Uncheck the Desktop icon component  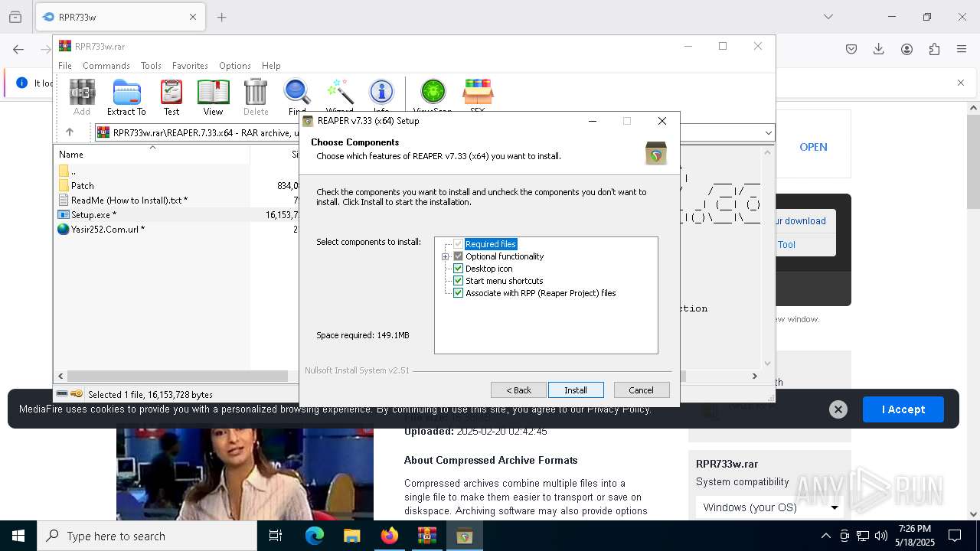[459, 269]
